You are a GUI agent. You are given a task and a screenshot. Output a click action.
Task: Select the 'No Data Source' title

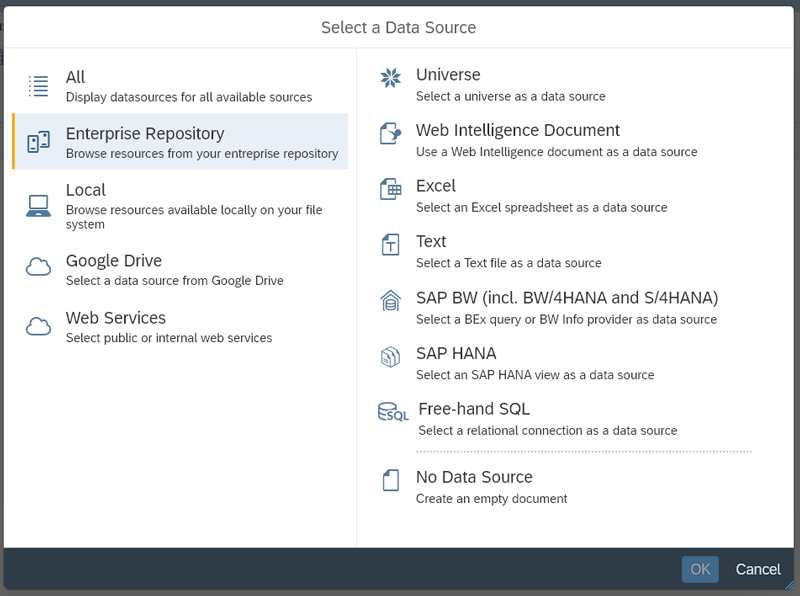tap(474, 477)
